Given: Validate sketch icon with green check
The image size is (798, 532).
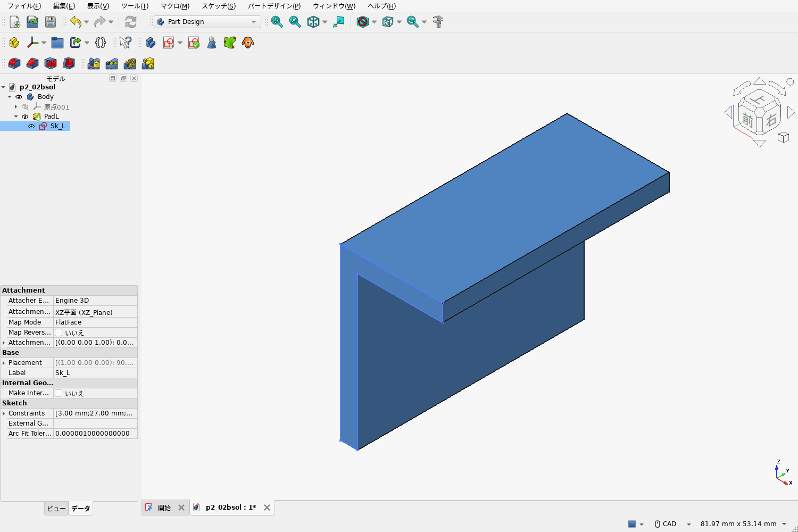Looking at the screenshot, I should tap(194, 43).
